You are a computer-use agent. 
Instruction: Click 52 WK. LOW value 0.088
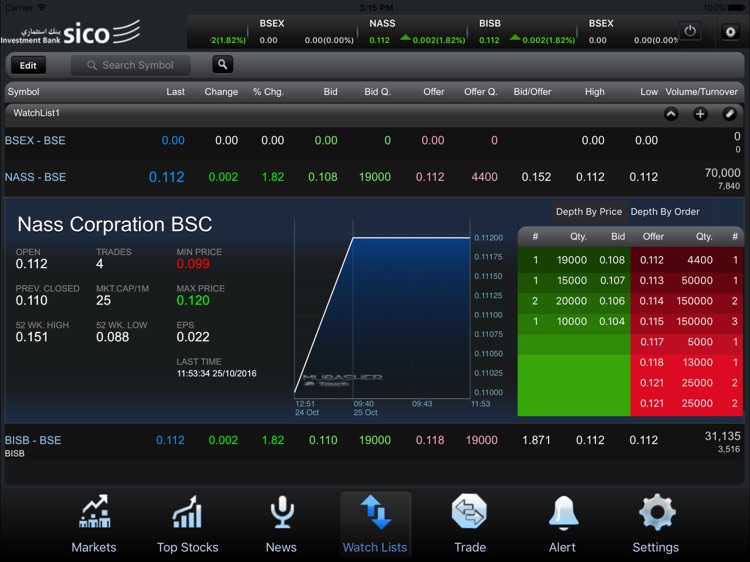[112, 337]
